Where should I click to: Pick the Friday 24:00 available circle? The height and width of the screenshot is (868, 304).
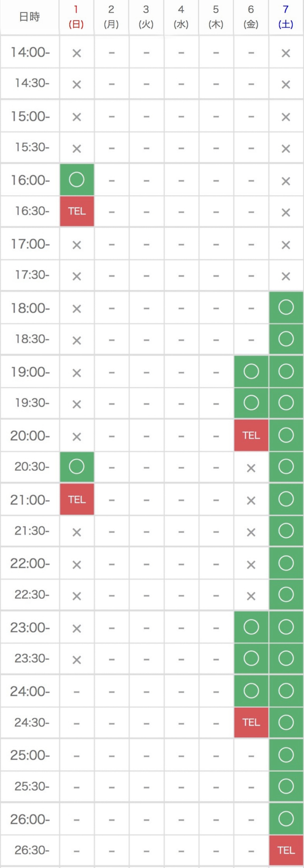pyautogui.click(x=251, y=691)
